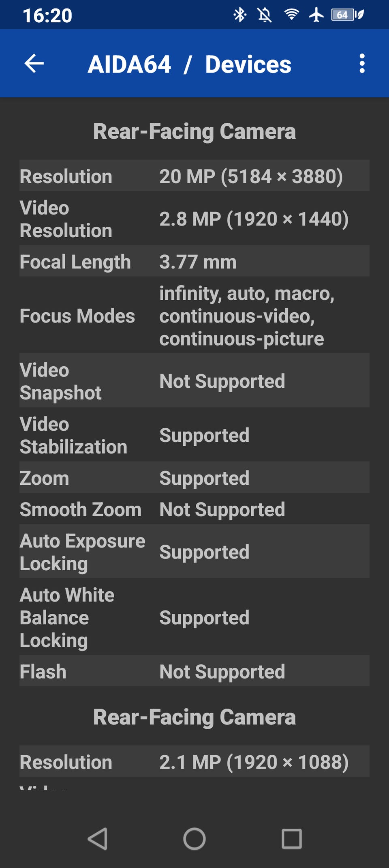
Task: Open the three-dot overflow menu
Action: 362,64
